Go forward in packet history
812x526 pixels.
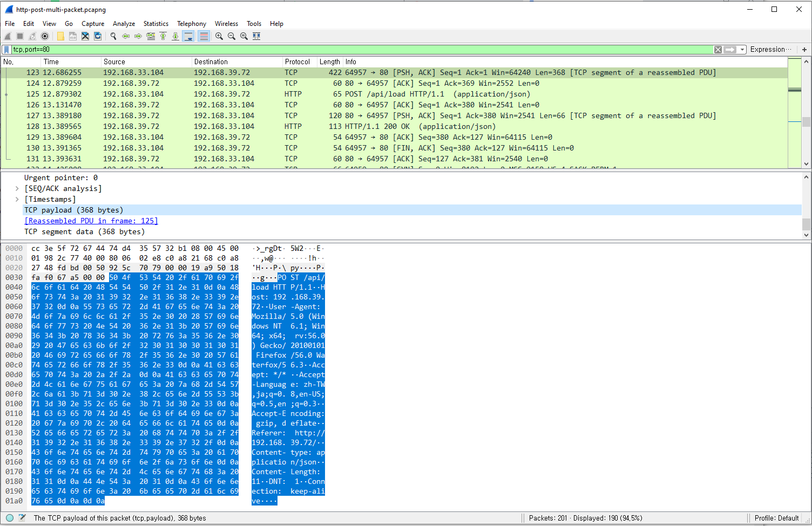138,36
